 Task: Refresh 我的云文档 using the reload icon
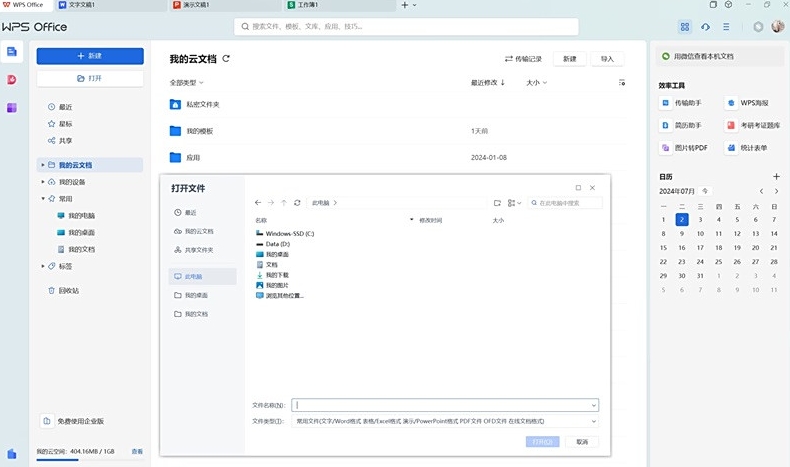pos(227,59)
